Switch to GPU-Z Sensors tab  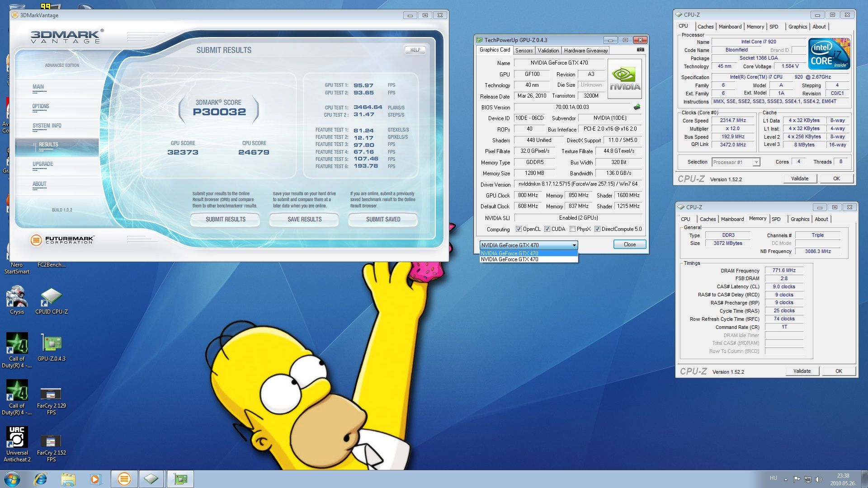coord(524,51)
